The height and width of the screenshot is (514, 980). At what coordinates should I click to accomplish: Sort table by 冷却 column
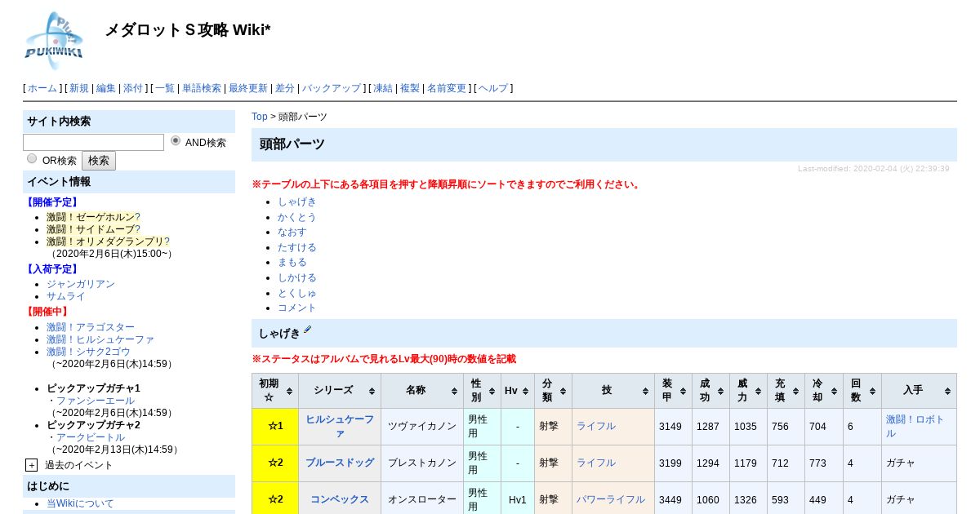click(823, 391)
